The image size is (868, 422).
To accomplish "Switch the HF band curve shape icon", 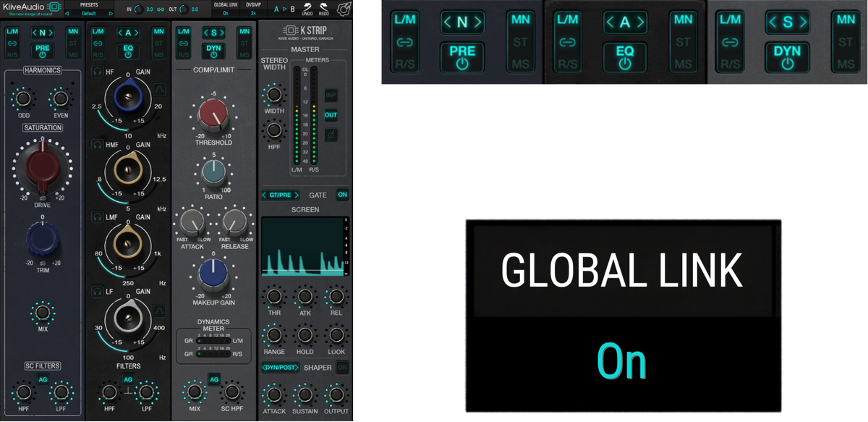I will coord(161,90).
